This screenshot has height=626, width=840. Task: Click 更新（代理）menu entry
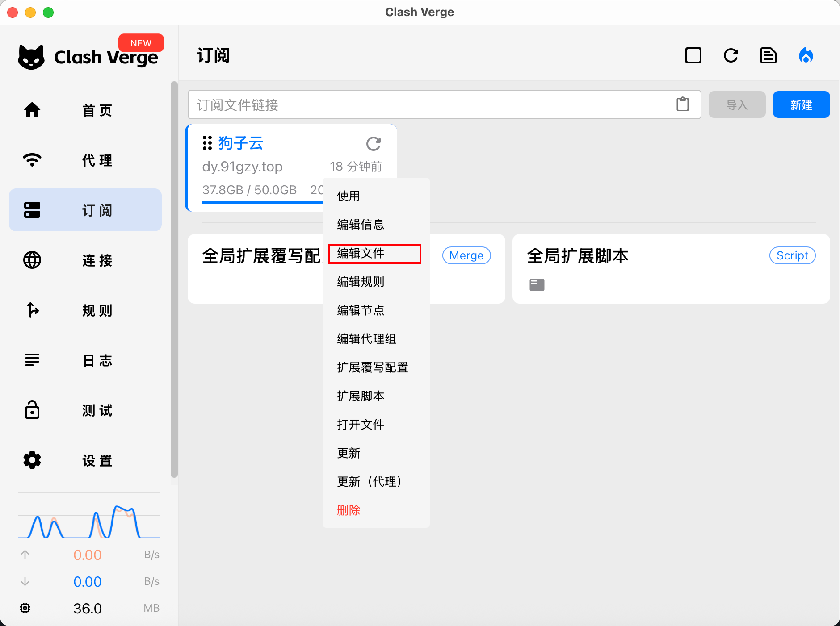[370, 482]
